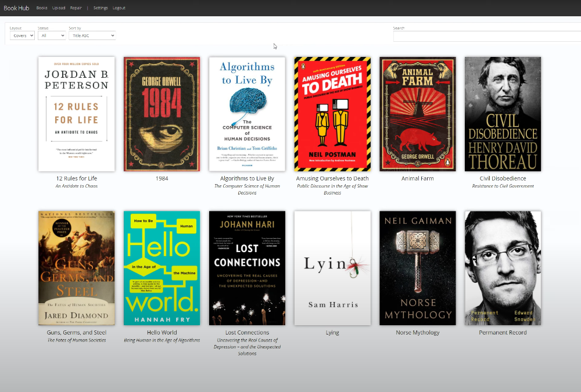Click the 1984 book cover
The image size is (581, 392).
point(162,114)
